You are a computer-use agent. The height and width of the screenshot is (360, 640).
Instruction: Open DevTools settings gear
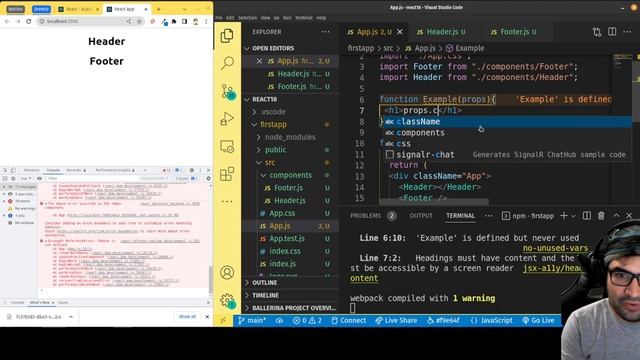pos(191,170)
